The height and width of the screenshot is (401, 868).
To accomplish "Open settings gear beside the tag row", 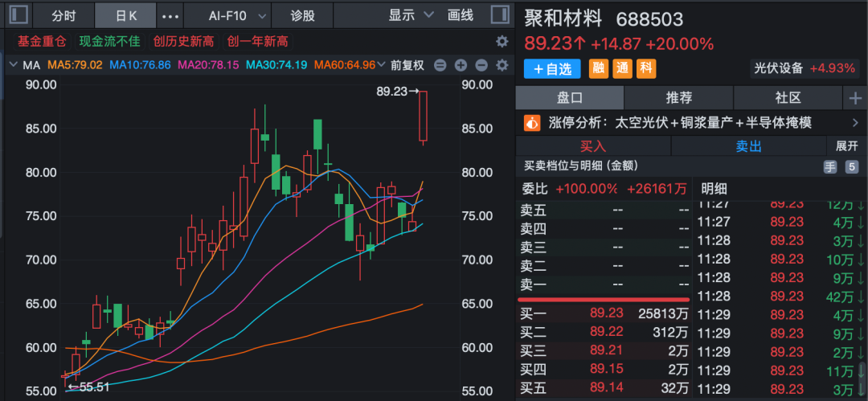I will pyautogui.click(x=502, y=41).
